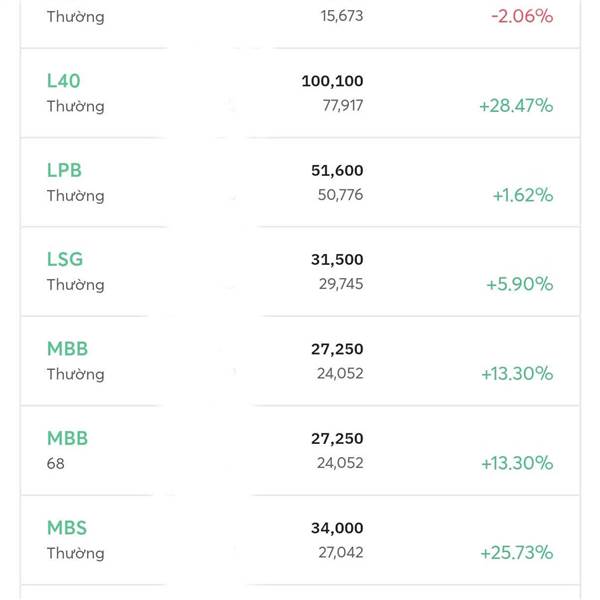Select the MBB ticker above the 68 label

pos(67,439)
